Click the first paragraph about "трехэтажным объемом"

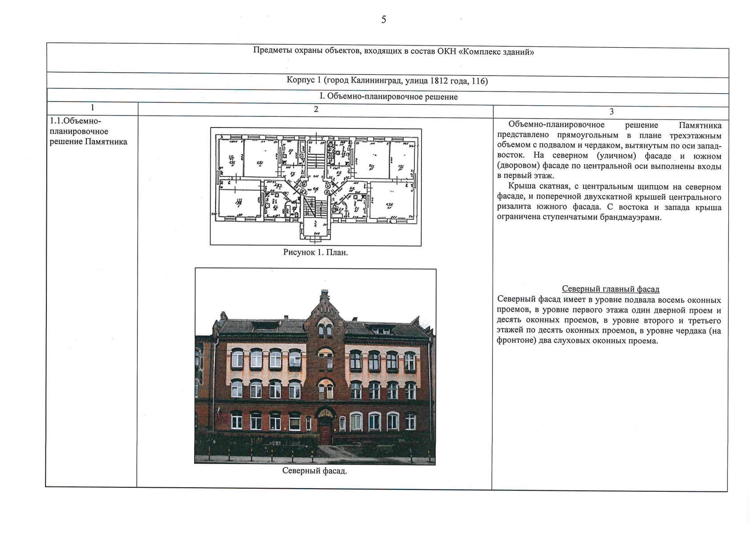tap(609, 150)
